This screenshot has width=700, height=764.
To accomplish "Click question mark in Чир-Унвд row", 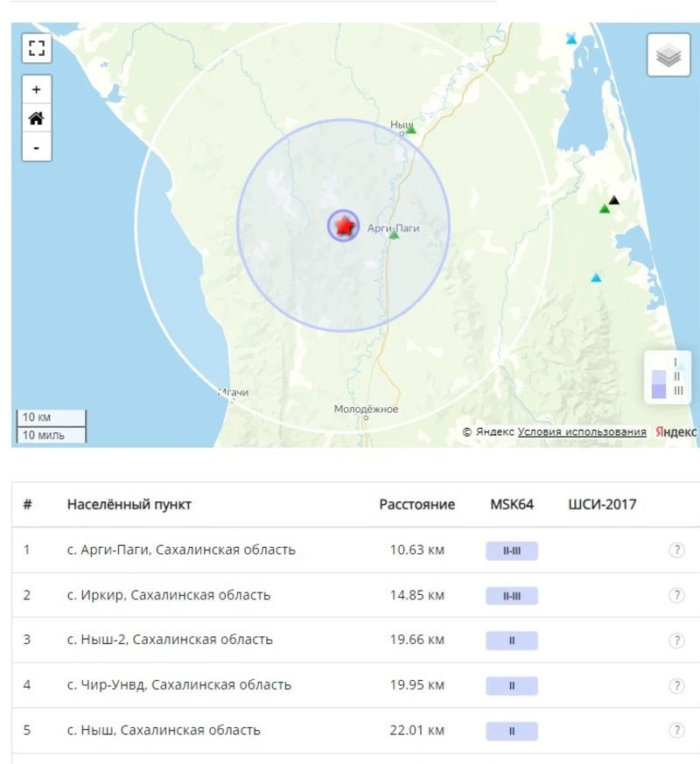I will [675, 685].
